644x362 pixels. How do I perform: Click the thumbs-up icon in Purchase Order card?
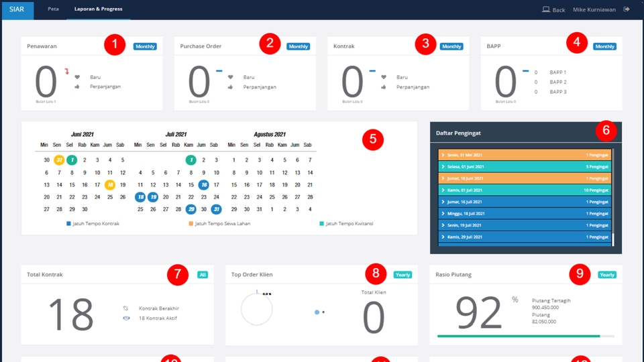pyautogui.click(x=230, y=87)
